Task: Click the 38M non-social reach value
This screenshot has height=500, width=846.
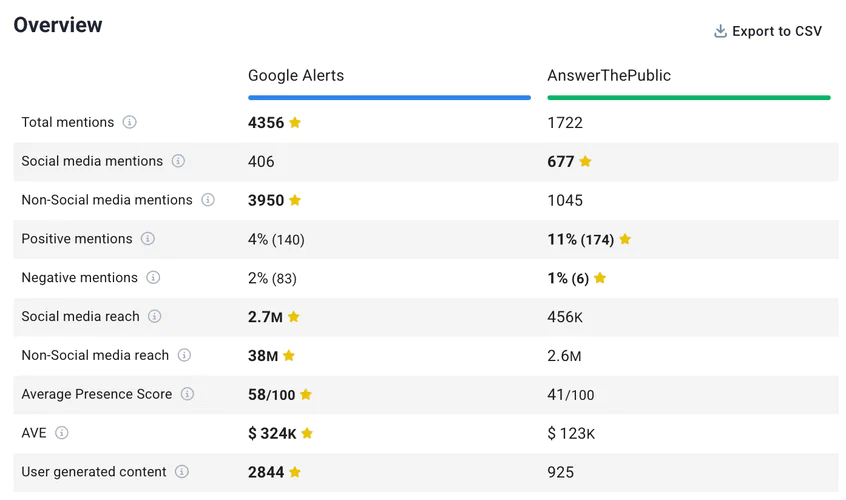Action: pos(263,355)
